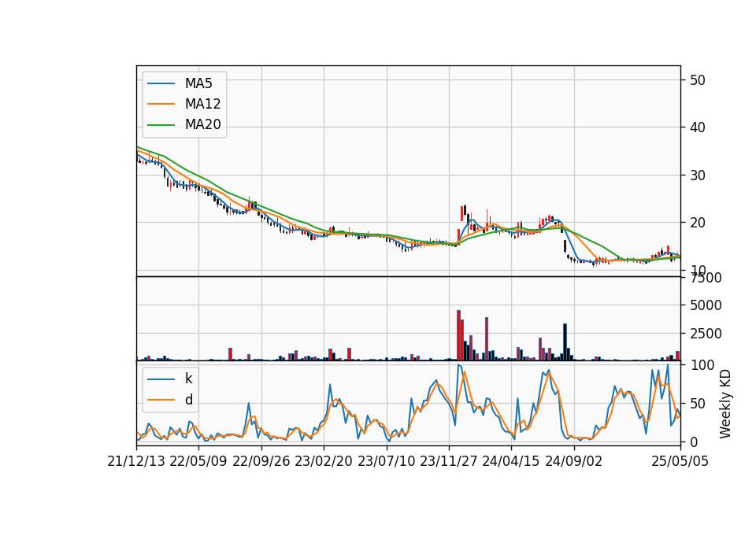Click the orange d legend line sample
The height and width of the screenshot is (543, 756).
[161, 400]
